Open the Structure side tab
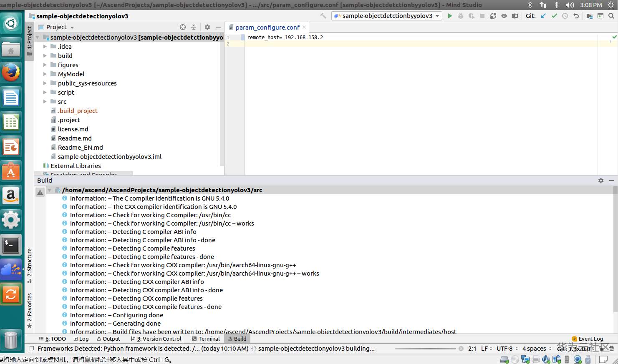This screenshot has height=364, width=618. 29,266
